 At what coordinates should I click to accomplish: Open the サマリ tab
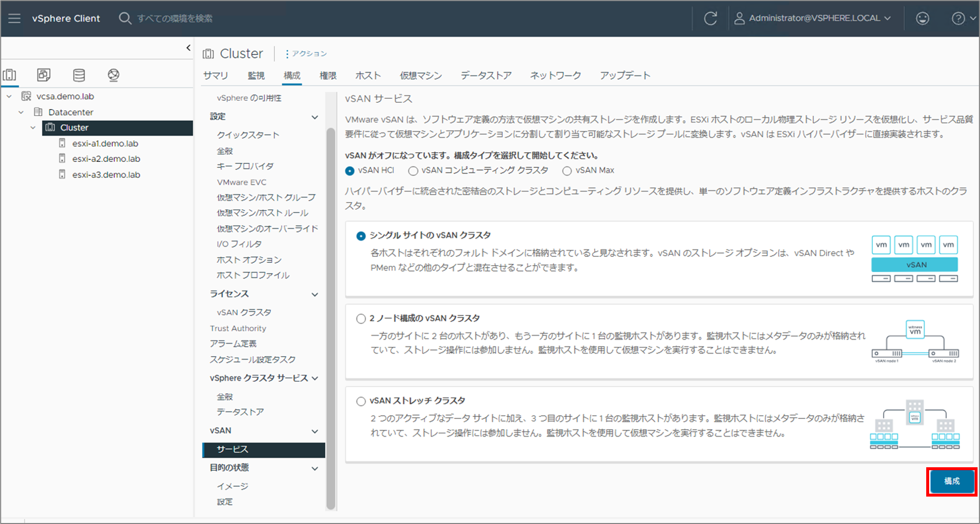tap(216, 76)
